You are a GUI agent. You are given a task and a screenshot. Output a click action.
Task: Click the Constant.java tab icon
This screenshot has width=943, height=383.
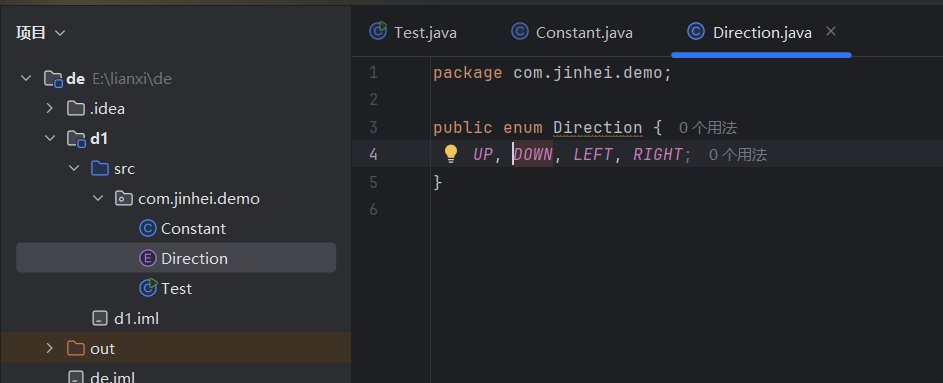pos(520,31)
